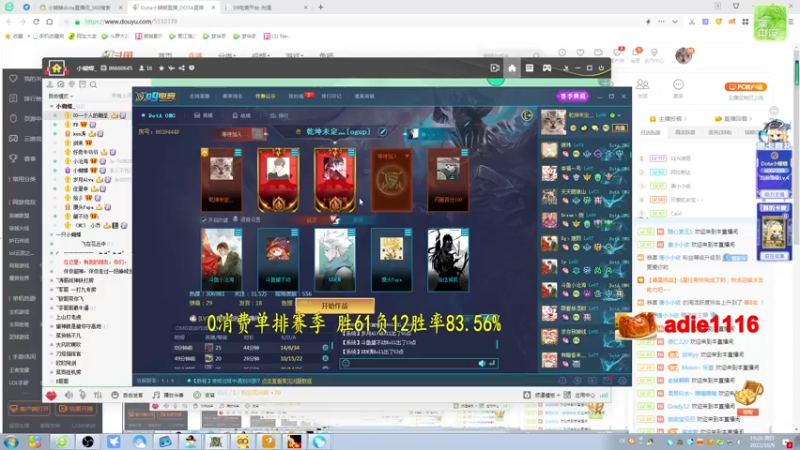Click the speaker volume icon in YY bottom bar
The height and width of the screenshot is (450, 800).
pos(68,395)
